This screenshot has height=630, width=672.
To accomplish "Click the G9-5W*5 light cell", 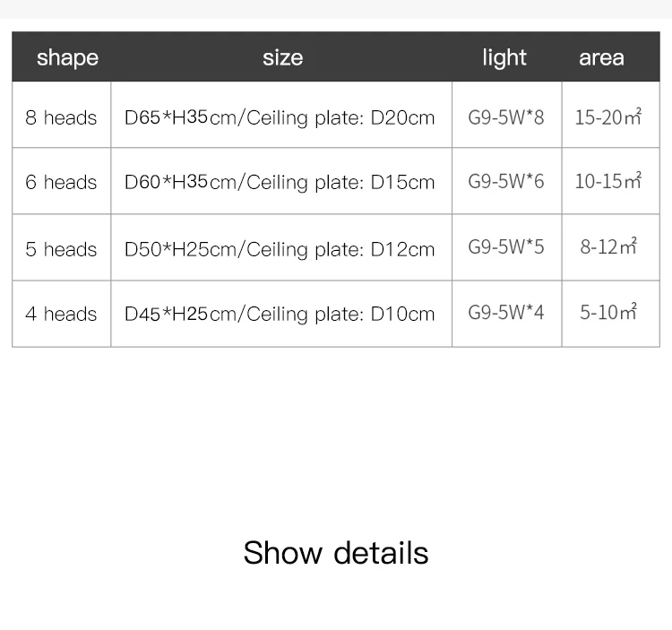I will pyautogui.click(x=506, y=246).
